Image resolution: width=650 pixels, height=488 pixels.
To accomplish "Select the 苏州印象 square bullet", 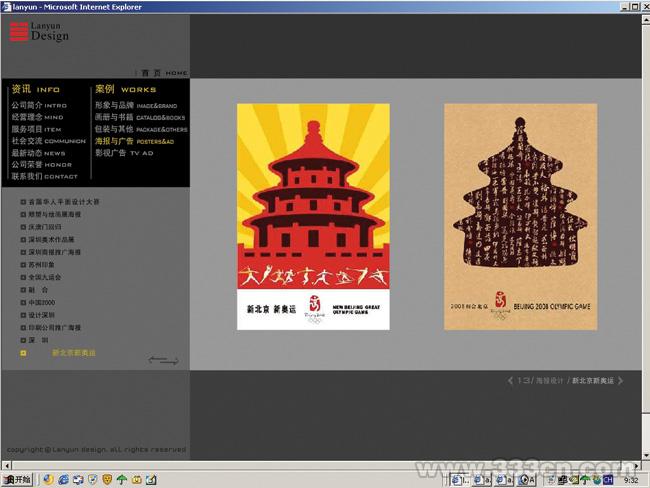I will [x=23, y=265].
